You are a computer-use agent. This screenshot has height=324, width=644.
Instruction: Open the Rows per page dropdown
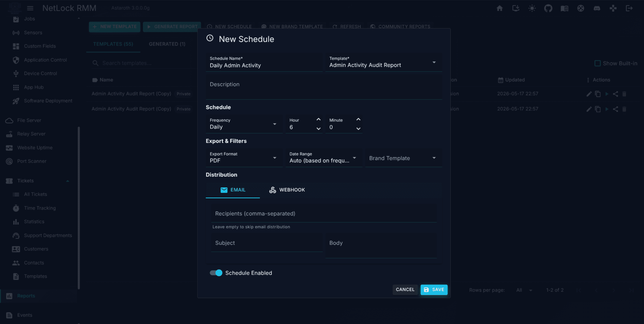(524, 290)
